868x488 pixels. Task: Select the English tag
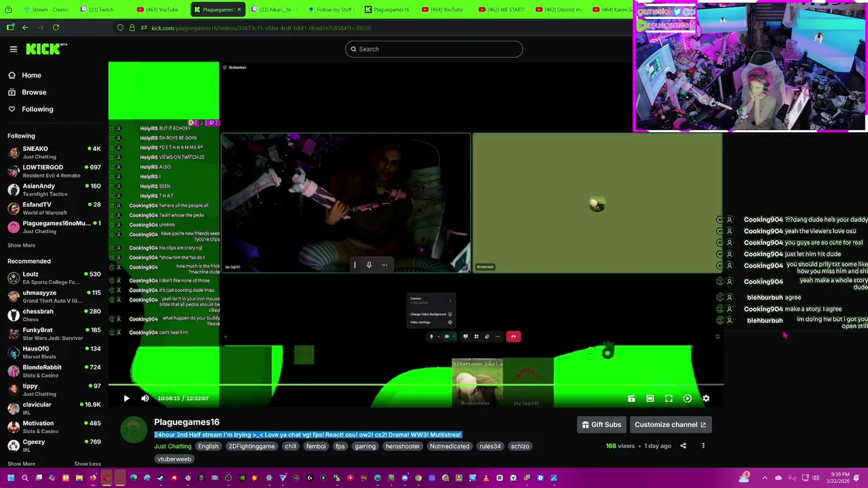(208, 447)
